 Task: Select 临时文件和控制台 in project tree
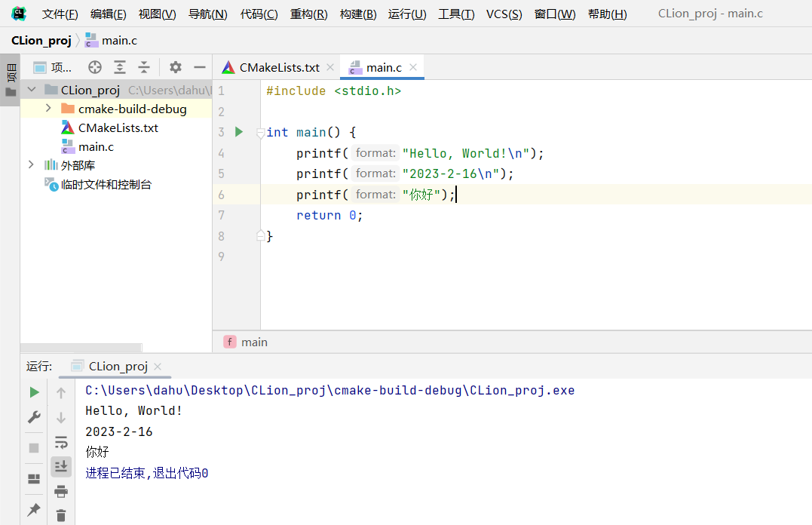(98, 185)
